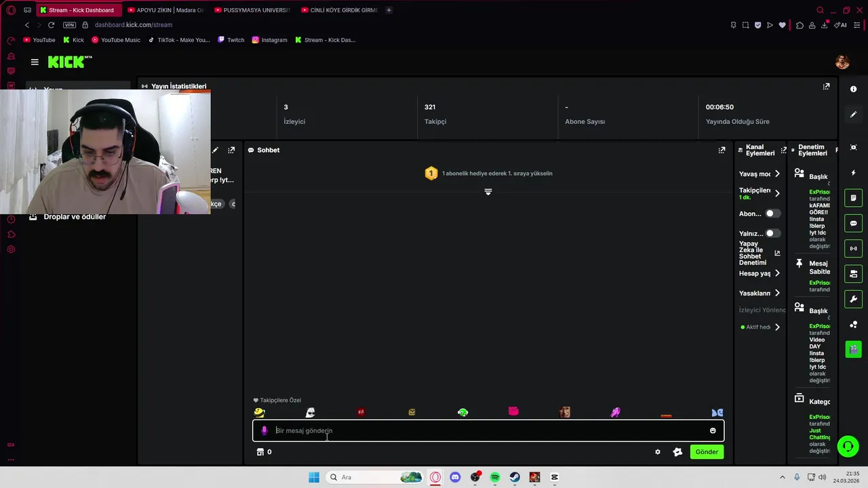
Task: Toggle the broadcast signal widget in right sidebar
Action: pyautogui.click(x=853, y=249)
